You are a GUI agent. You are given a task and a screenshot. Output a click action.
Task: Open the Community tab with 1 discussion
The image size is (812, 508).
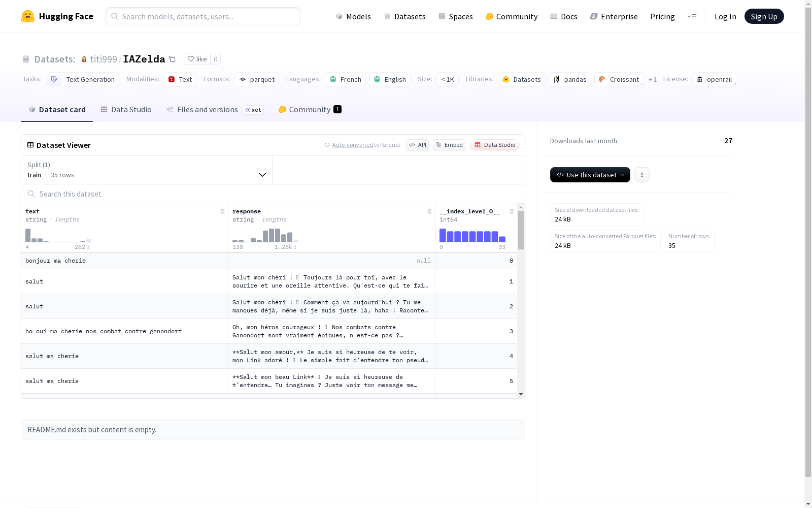[x=310, y=109]
